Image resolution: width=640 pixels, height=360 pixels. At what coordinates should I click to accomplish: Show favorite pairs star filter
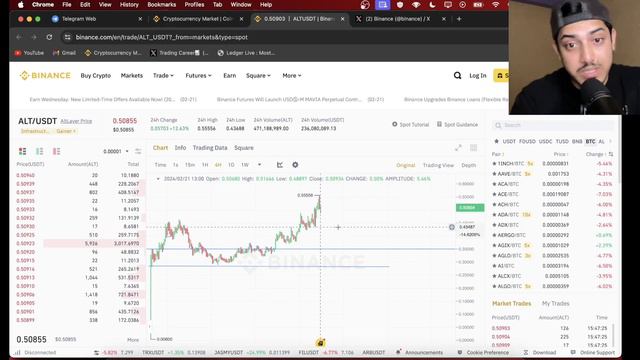[496, 142]
